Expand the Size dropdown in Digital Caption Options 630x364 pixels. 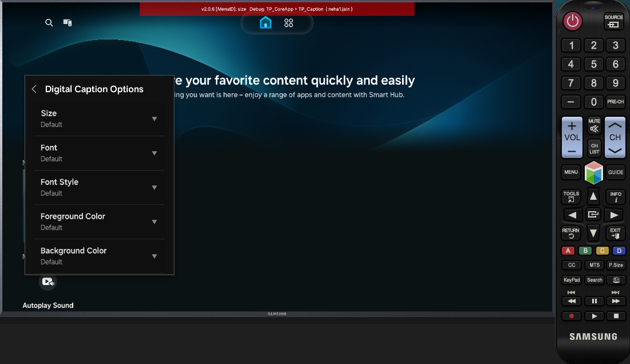pos(155,118)
